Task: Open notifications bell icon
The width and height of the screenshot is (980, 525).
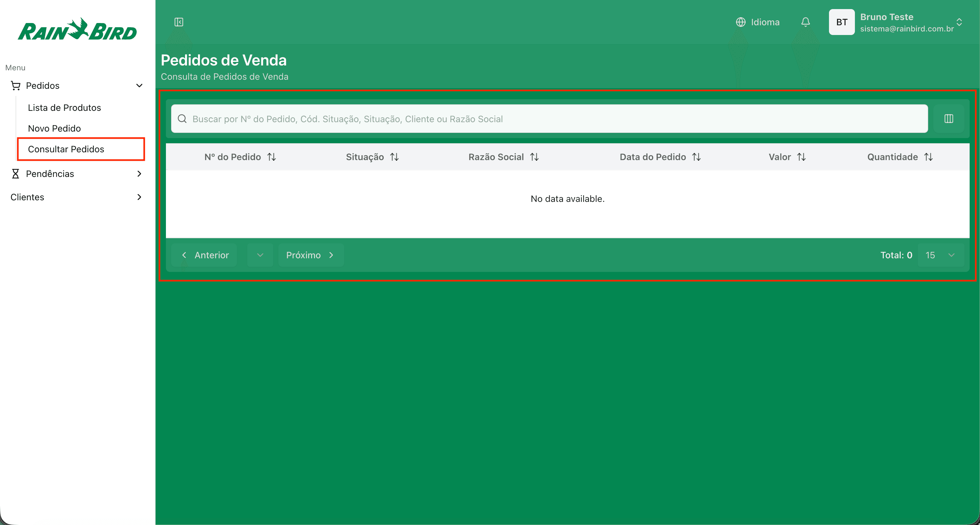Action: pos(805,22)
